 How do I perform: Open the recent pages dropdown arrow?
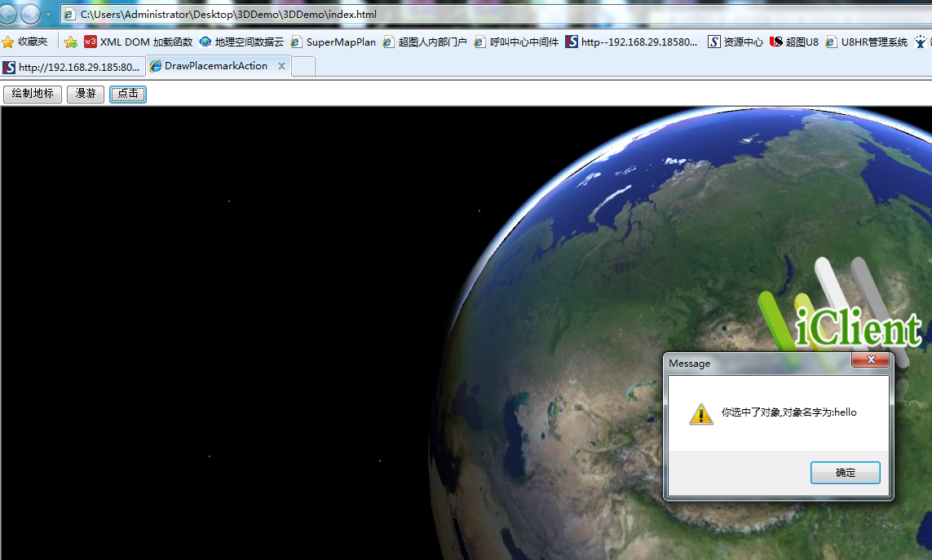(x=49, y=15)
